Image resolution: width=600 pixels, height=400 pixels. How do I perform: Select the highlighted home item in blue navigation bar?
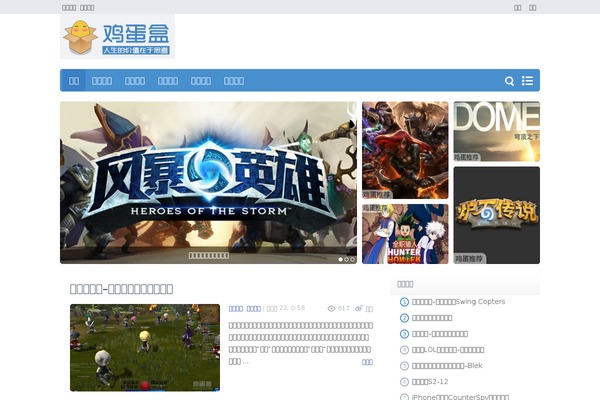pyautogui.click(x=73, y=81)
